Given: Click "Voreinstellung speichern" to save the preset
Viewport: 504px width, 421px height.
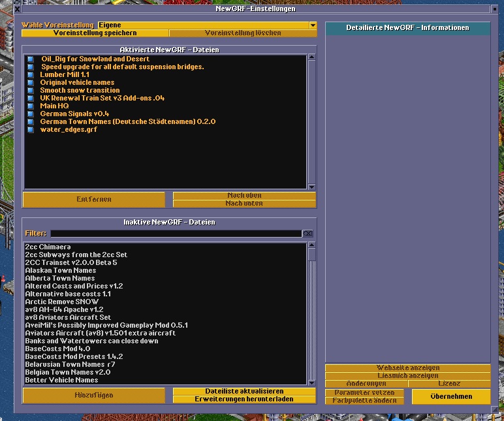Looking at the screenshot, I should [x=95, y=33].
